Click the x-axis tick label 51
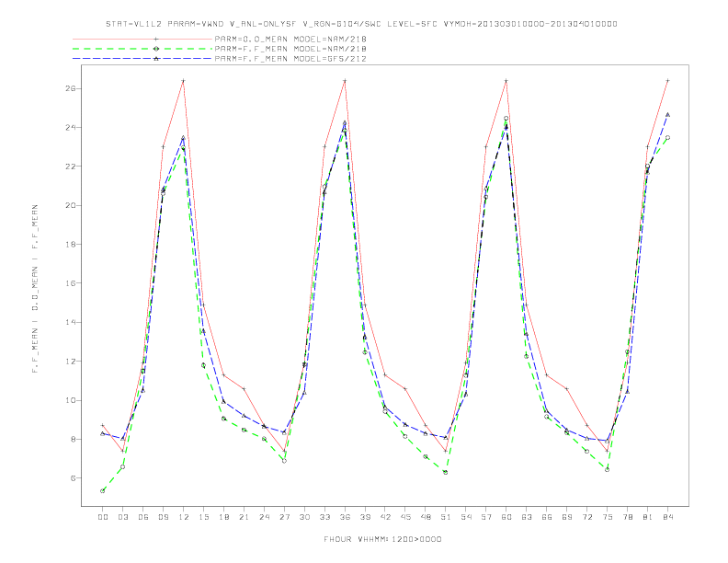The width and height of the screenshot is (728, 563). 446,517
